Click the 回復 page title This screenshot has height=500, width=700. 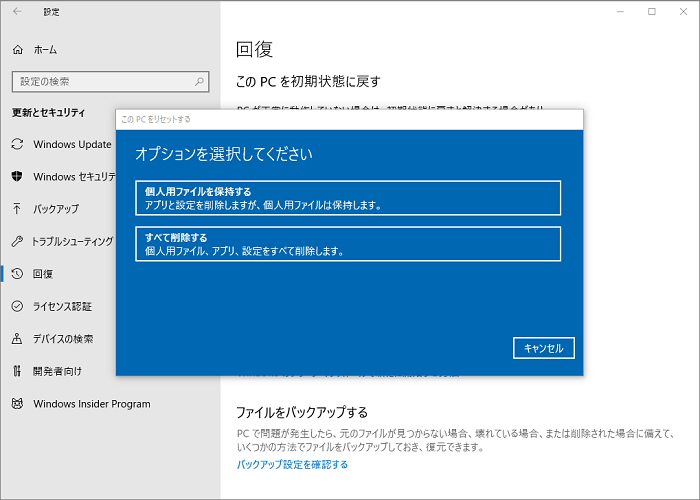click(x=254, y=49)
